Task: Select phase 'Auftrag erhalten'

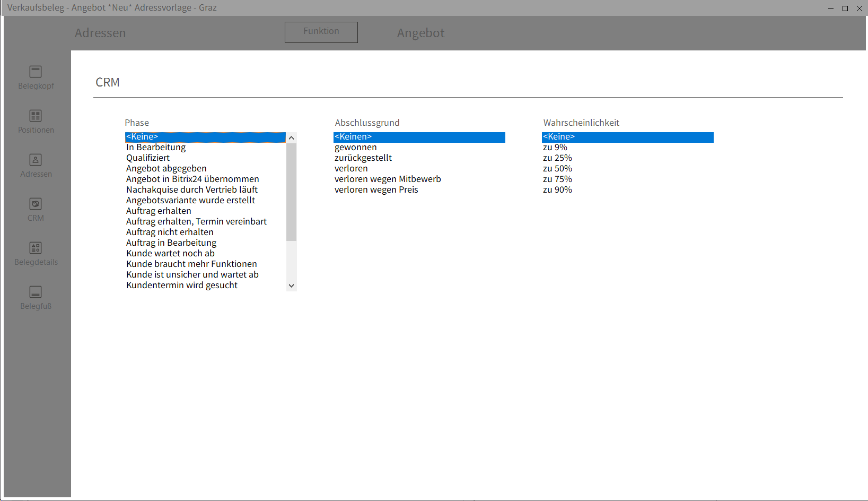Action: [x=205, y=211]
